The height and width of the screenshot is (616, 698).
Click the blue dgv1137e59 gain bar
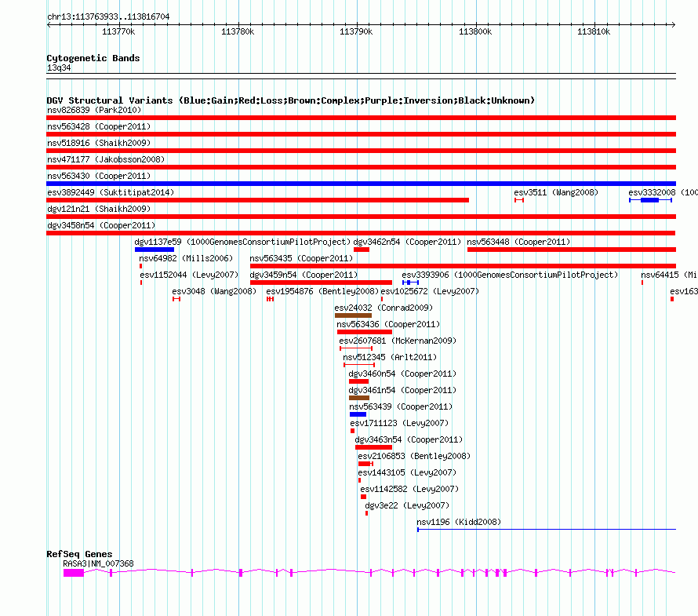[154, 250]
